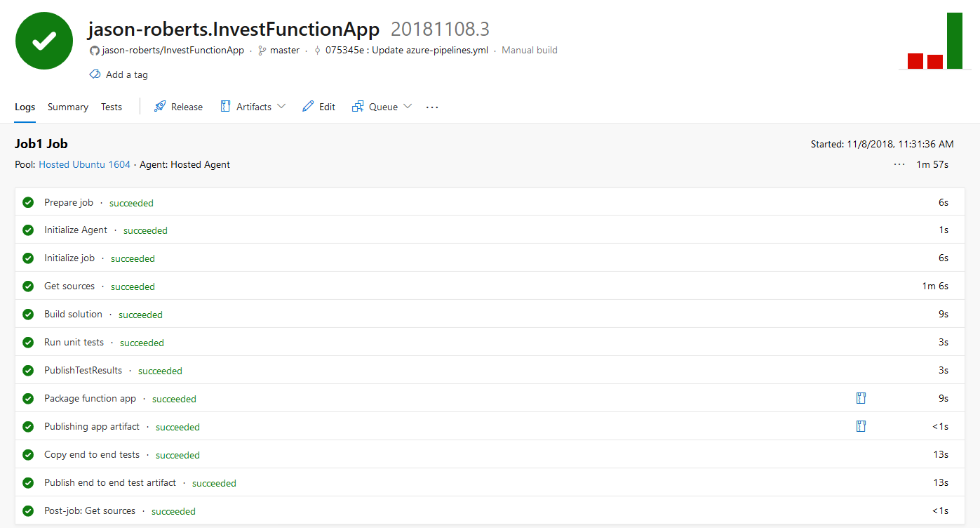Open the toolbar ellipsis overflow menu

(431, 107)
